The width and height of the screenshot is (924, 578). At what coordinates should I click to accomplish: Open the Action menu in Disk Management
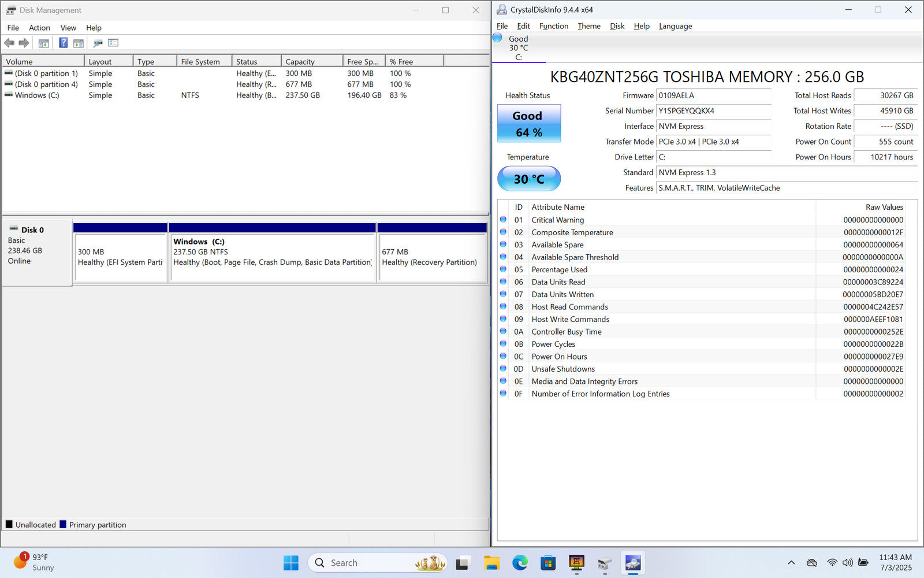tap(39, 28)
